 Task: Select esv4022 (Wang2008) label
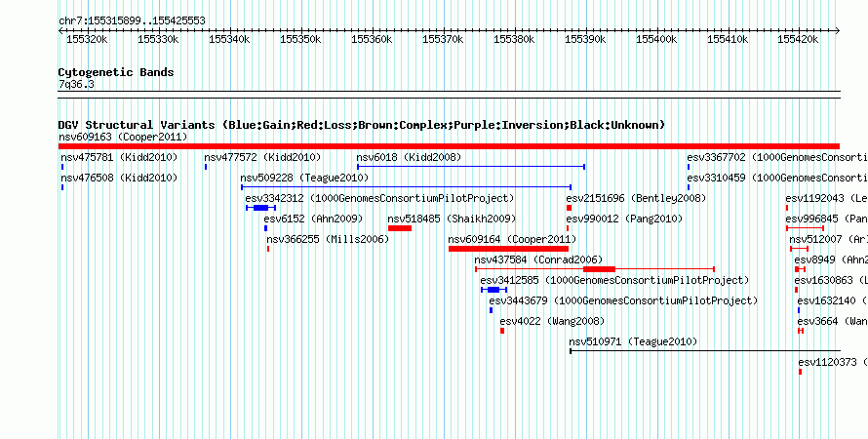pos(552,321)
